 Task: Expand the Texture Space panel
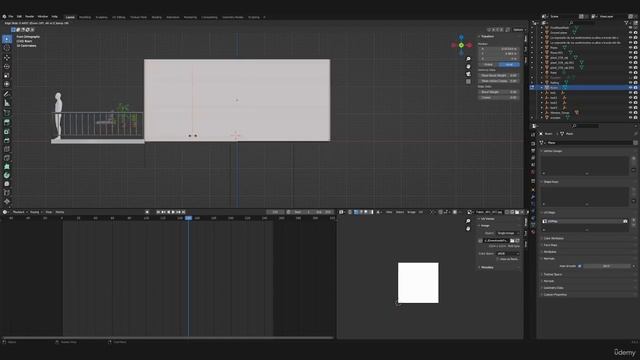pyautogui.click(x=552, y=274)
